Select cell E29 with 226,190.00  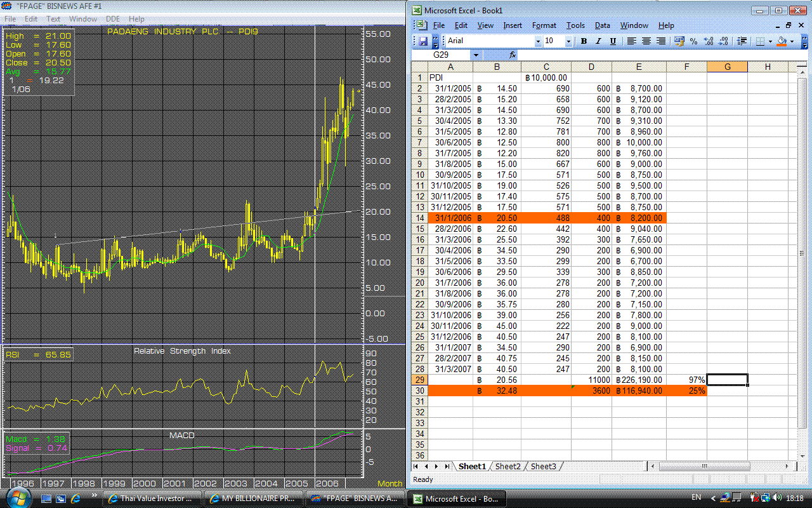click(639, 380)
